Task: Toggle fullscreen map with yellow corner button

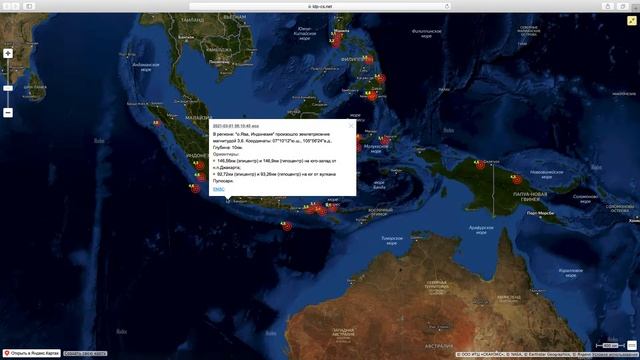Action: pyautogui.click(x=632, y=20)
